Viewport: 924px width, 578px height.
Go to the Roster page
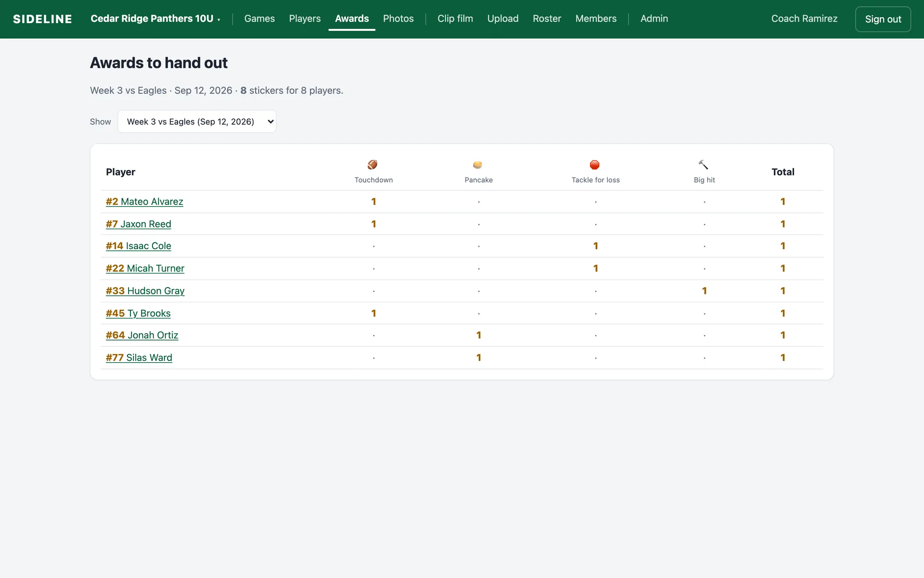tap(547, 19)
